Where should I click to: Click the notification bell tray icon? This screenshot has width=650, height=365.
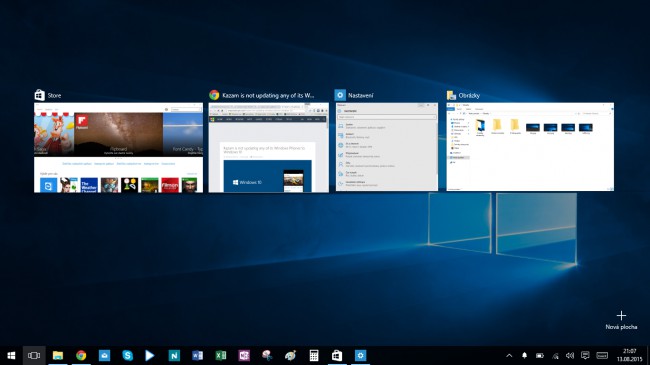click(x=524, y=355)
